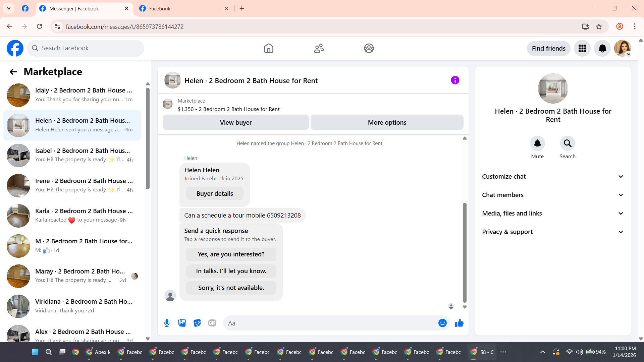Viewport: 644px width, 362px height.
Task: Expand Chat members section
Action: pyautogui.click(x=553, y=195)
